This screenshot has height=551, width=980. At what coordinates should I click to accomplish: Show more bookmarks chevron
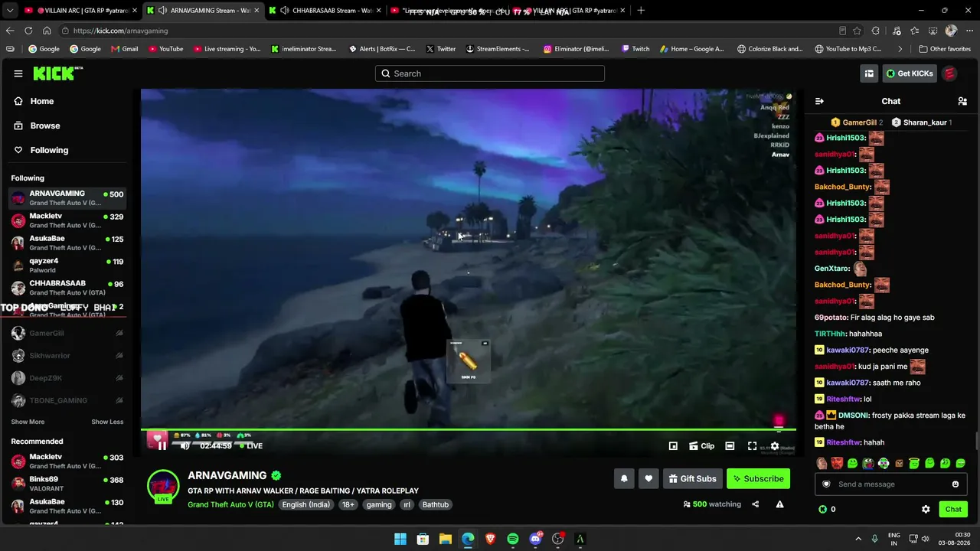900,49
